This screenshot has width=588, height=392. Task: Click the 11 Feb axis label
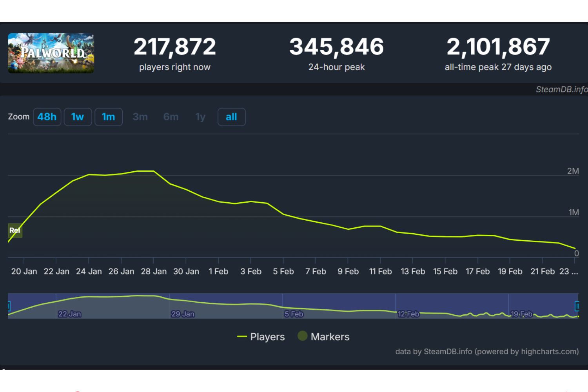point(380,271)
